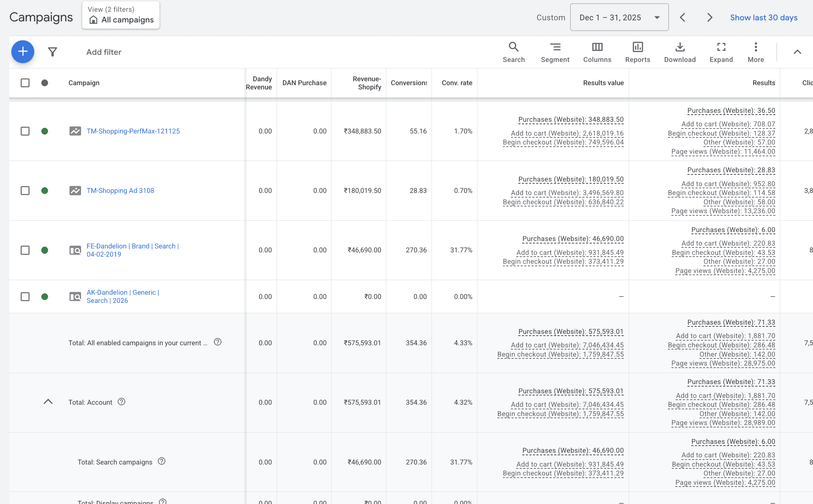
Task: Open the View All campaigns selector
Action: [x=121, y=15]
